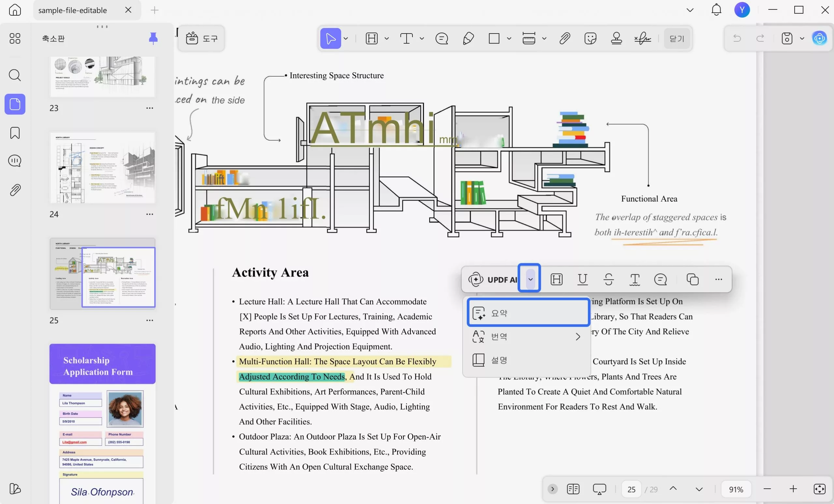Zoom in with plus button
The width and height of the screenshot is (834, 504).
(793, 489)
